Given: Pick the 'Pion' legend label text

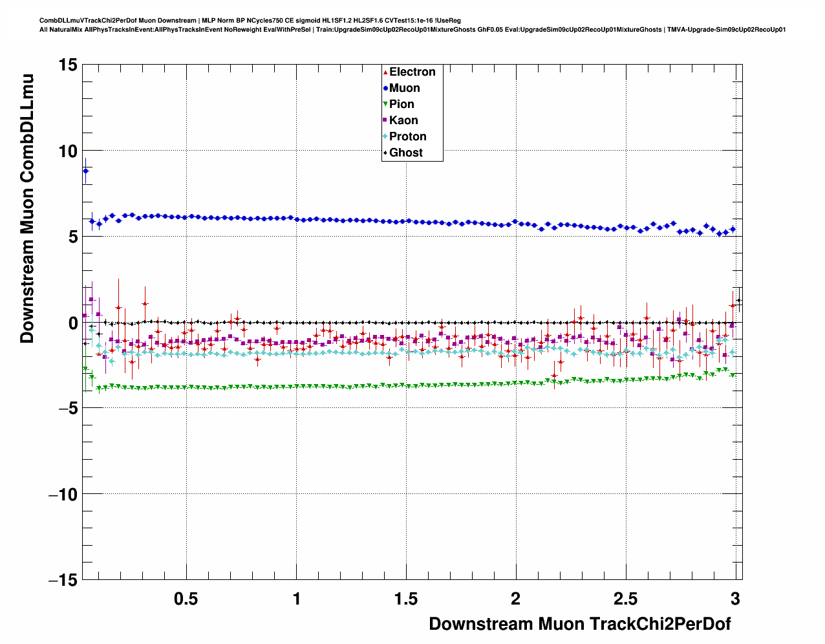Looking at the screenshot, I should [402, 105].
